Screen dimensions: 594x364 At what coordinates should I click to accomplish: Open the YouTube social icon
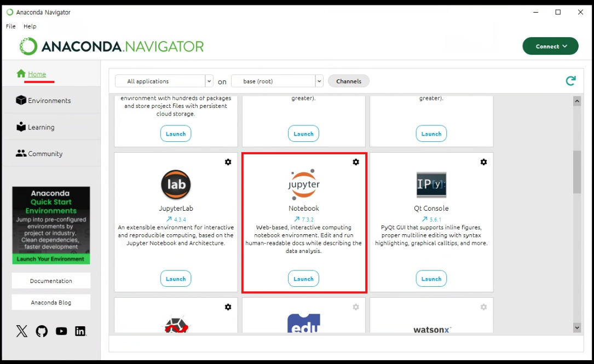[61, 331]
